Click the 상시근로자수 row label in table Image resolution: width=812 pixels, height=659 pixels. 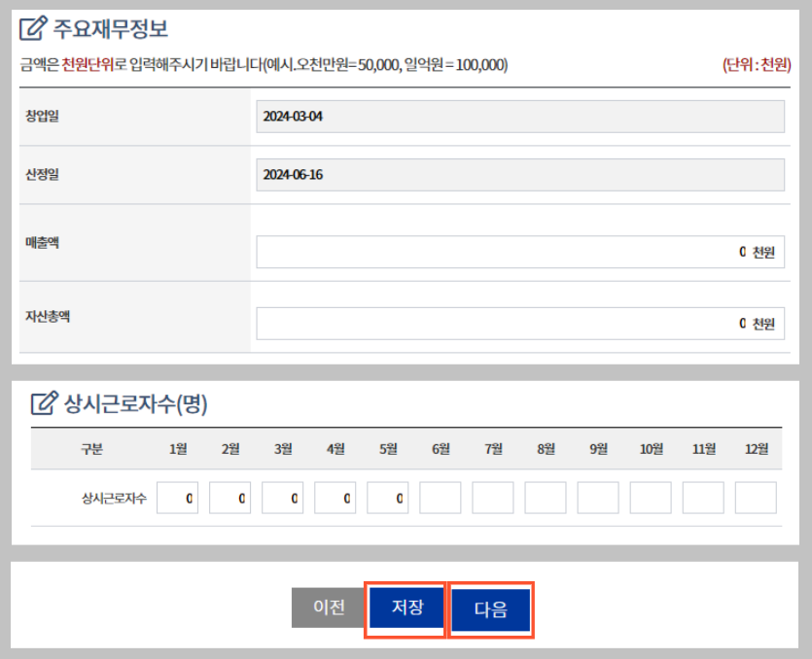coord(114,499)
